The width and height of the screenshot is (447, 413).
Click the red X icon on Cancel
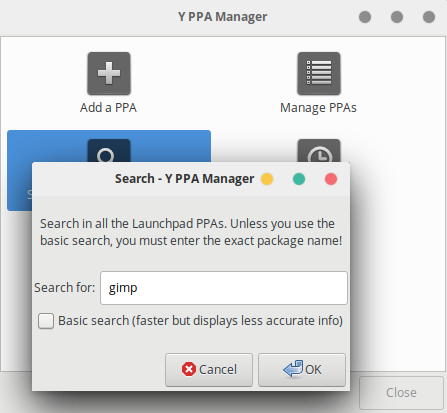tap(189, 369)
